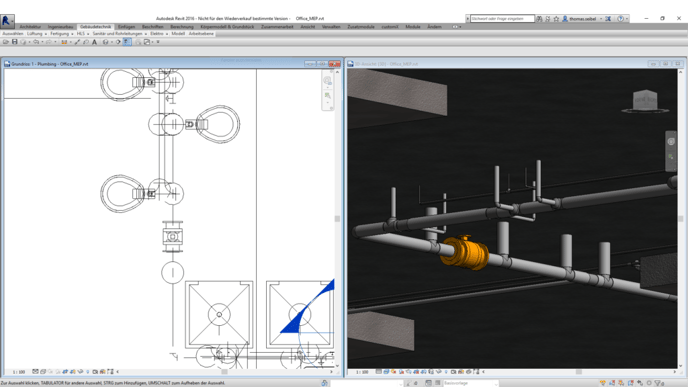Click the Arbeitsebene panel button
This screenshot has height=387, width=688.
tap(201, 33)
